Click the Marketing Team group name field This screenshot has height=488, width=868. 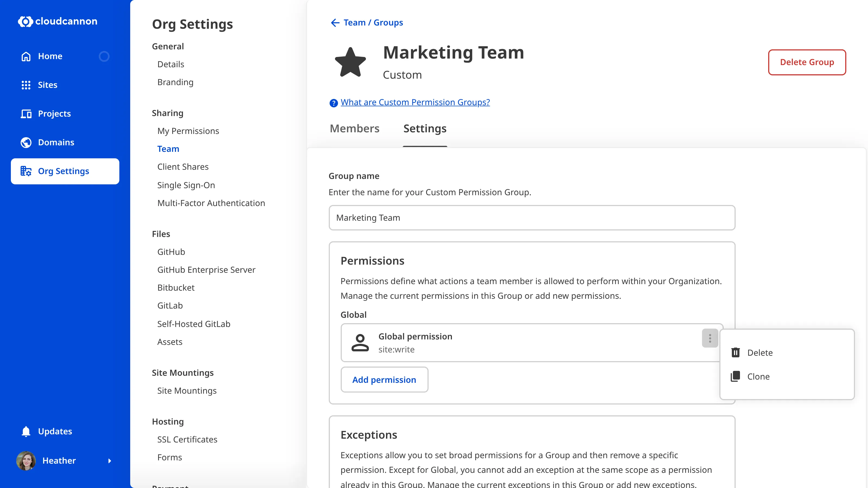532,217
